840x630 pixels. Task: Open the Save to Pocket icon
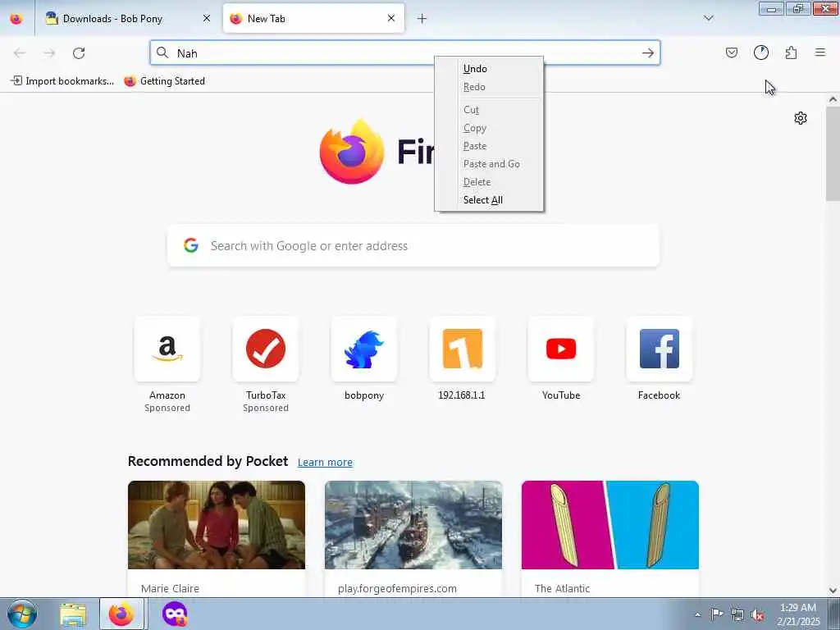731,52
